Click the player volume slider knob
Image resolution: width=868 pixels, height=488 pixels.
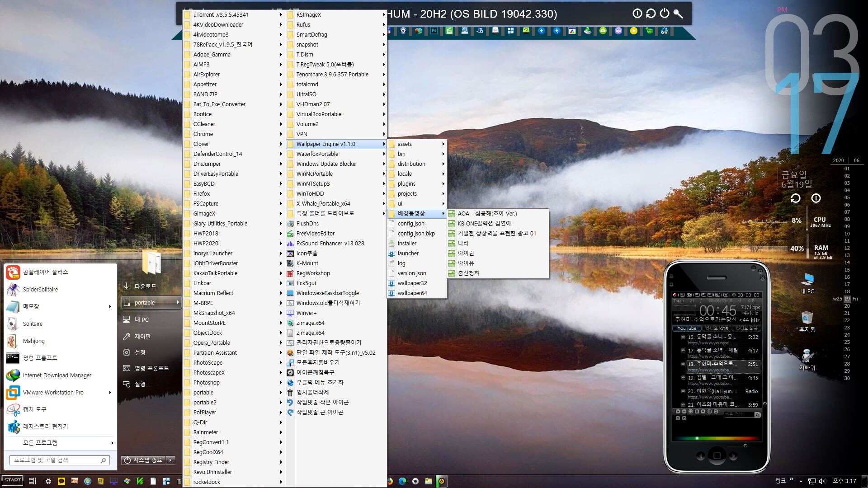click(745, 446)
